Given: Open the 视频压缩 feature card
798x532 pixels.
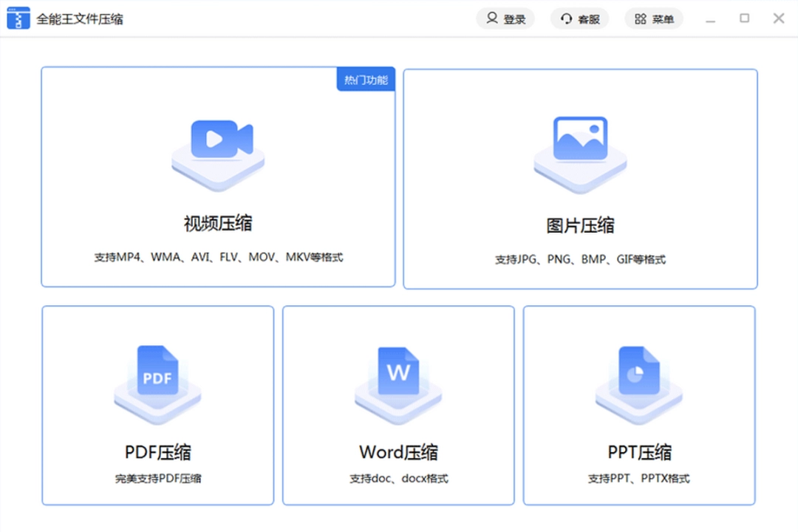Looking at the screenshot, I should click(217, 177).
